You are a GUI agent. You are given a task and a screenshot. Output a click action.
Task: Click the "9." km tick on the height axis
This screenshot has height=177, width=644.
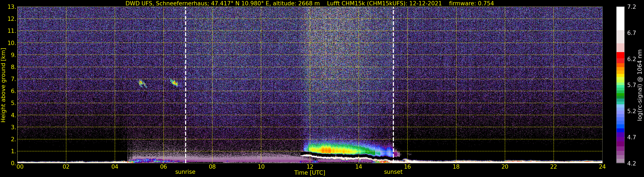coord(13,55)
